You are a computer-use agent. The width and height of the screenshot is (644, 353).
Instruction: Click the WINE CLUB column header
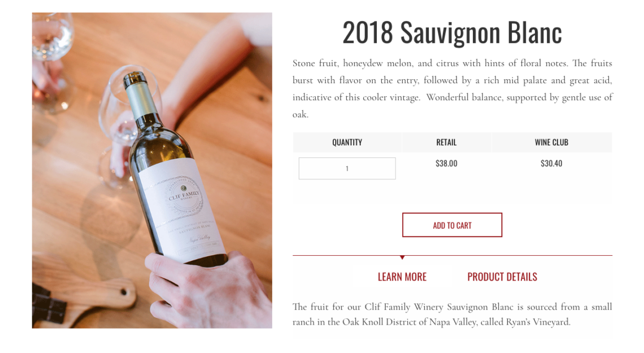click(551, 143)
